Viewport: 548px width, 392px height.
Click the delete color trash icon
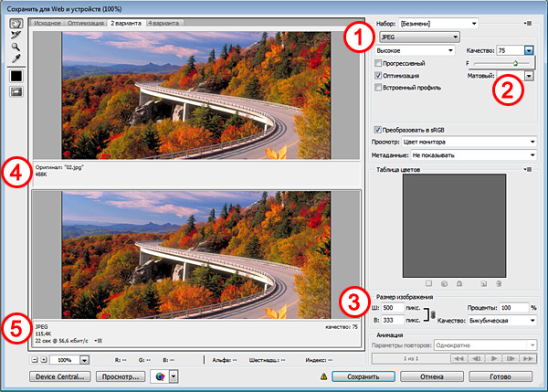[x=499, y=283]
